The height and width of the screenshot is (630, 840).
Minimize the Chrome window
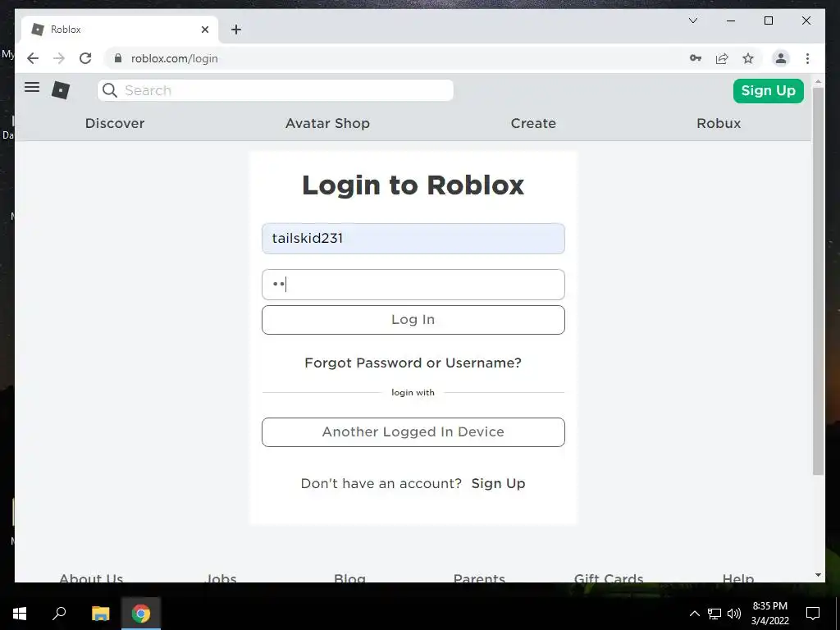[731, 21]
